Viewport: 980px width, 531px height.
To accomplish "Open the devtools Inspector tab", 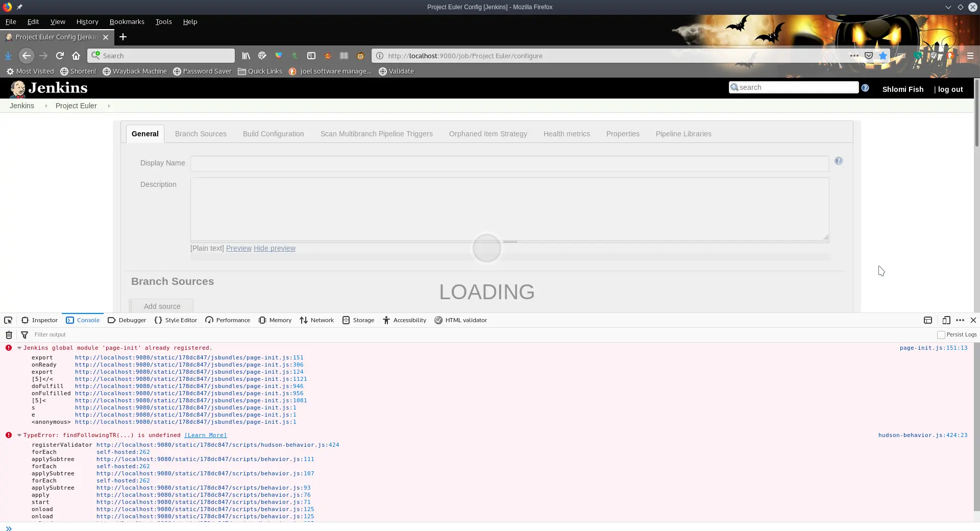I will [x=39, y=320].
